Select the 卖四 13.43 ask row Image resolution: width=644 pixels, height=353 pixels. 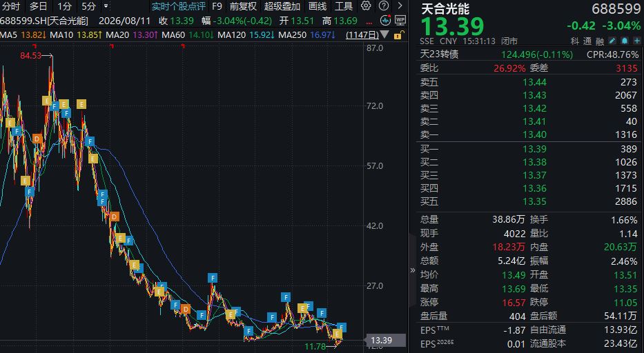click(x=529, y=95)
